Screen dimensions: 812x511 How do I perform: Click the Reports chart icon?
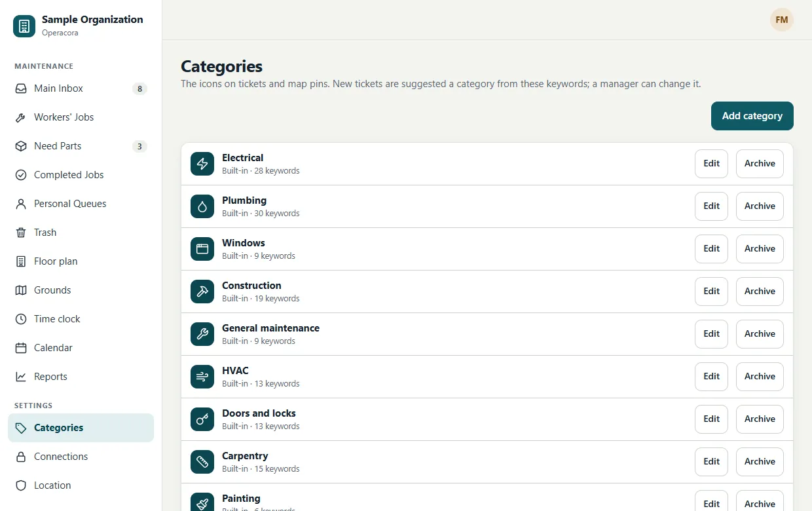click(x=21, y=377)
